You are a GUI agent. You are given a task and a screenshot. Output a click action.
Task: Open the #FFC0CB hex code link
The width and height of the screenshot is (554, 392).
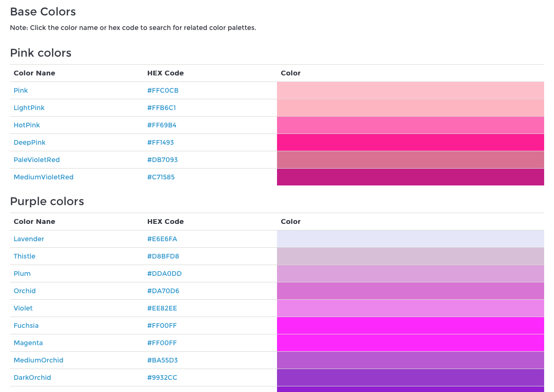tap(163, 90)
